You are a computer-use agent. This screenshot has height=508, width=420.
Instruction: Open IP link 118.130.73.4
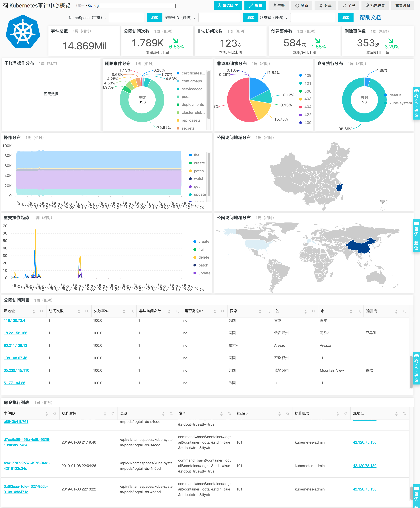point(14,320)
